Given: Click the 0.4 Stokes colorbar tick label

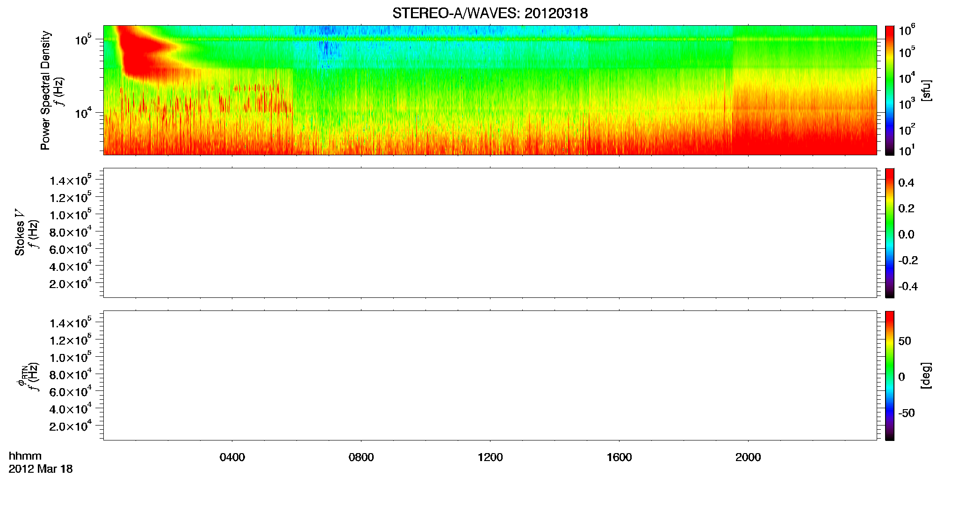Looking at the screenshot, I should (906, 183).
